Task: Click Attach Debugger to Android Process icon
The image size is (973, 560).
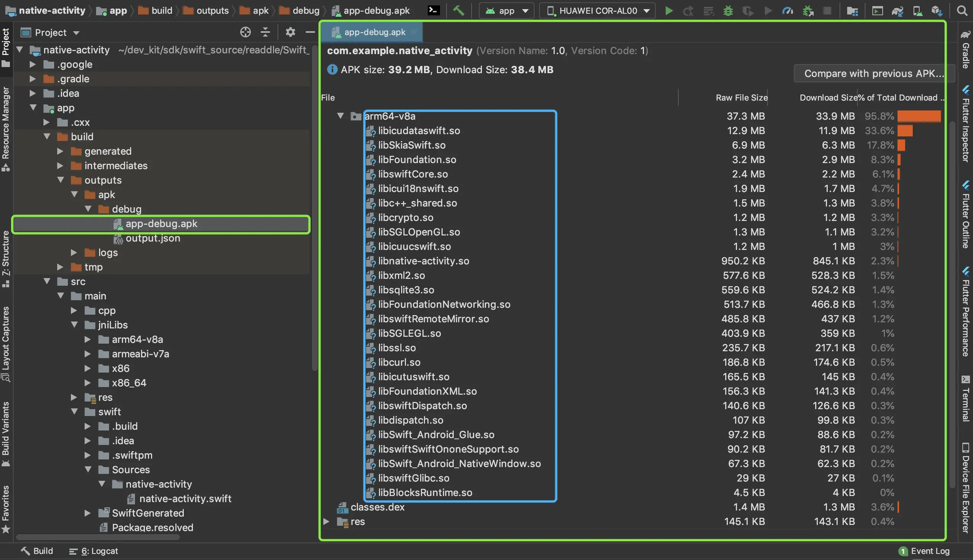Action: pyautogui.click(x=808, y=10)
